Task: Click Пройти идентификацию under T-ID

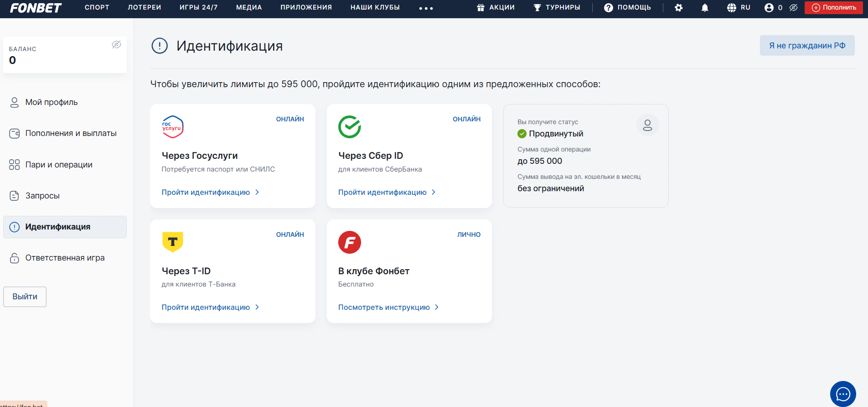Action: point(206,308)
